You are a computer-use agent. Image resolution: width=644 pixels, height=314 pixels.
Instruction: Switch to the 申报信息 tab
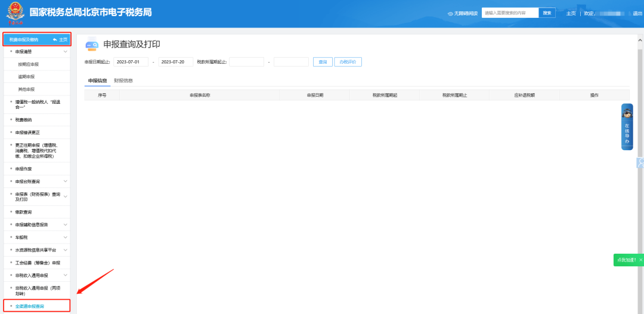click(x=97, y=81)
